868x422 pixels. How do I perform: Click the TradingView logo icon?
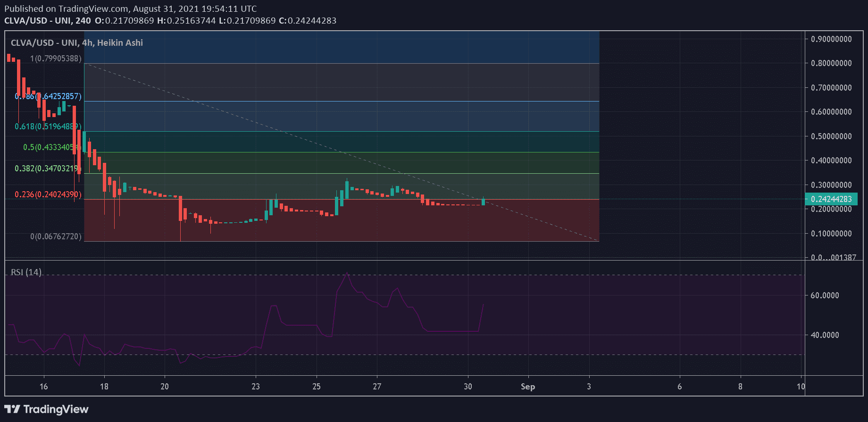pos(12,409)
